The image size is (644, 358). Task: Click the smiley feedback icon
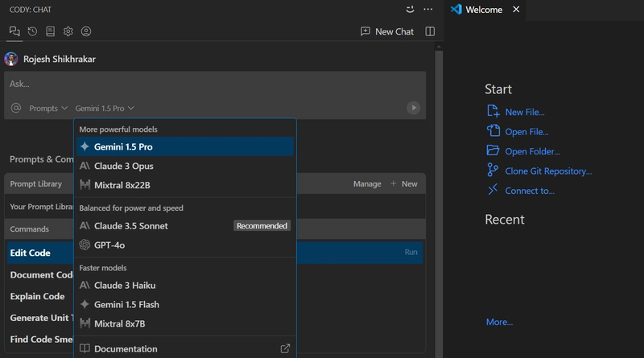411,9
